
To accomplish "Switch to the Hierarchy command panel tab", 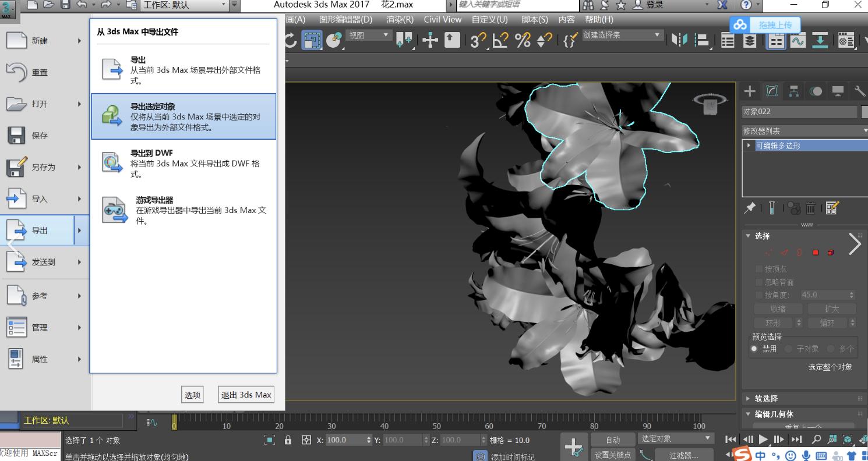I will (793, 91).
